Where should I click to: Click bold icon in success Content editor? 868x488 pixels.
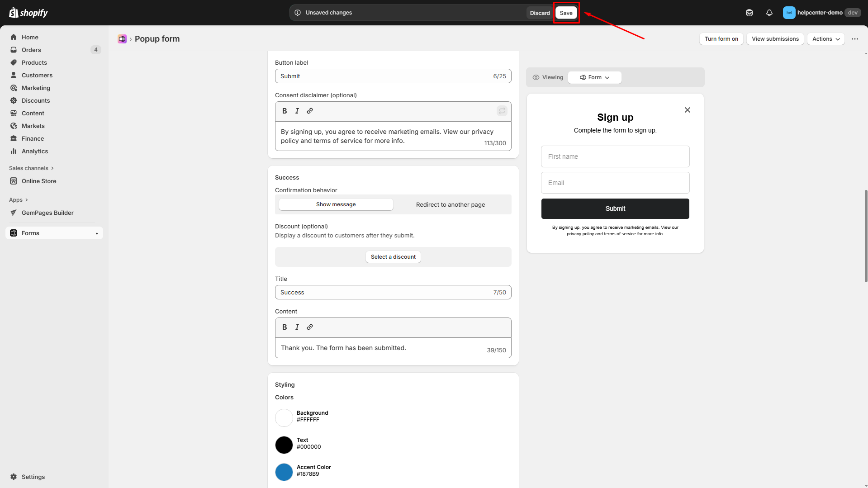click(x=285, y=327)
